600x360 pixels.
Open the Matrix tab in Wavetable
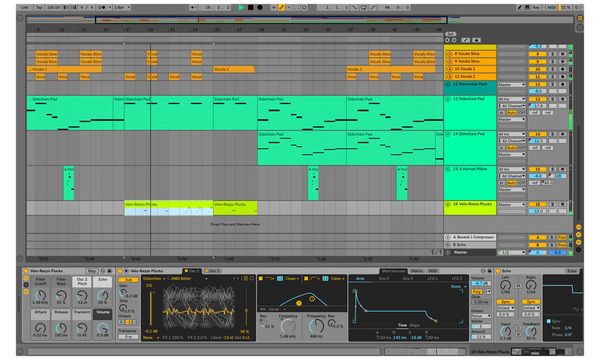coord(417,271)
